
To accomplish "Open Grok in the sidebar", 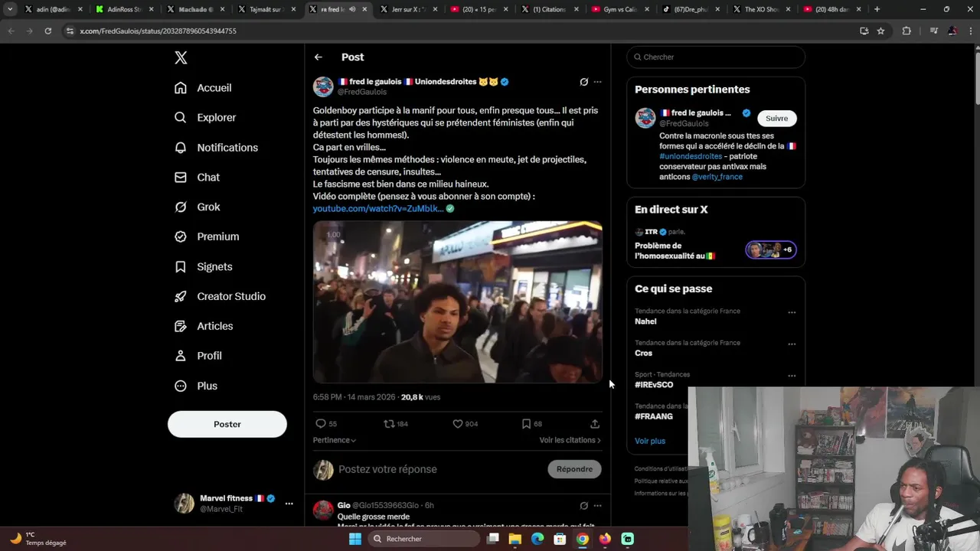I will pyautogui.click(x=198, y=207).
